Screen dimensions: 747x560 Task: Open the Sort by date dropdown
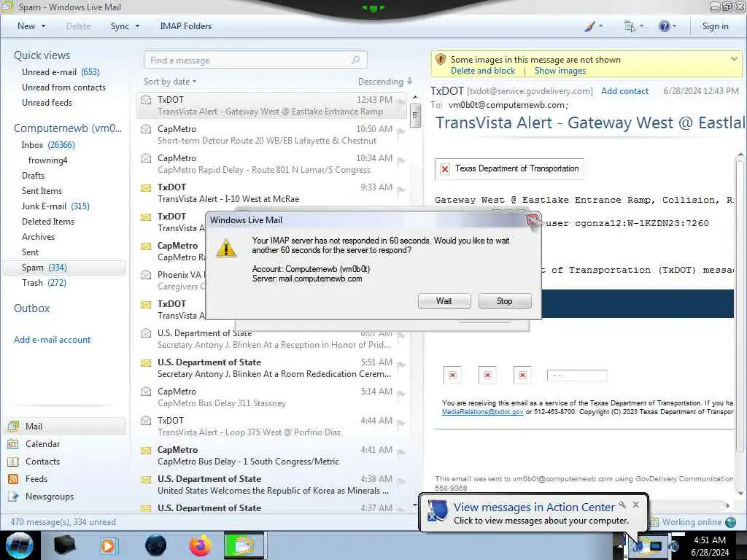click(169, 82)
